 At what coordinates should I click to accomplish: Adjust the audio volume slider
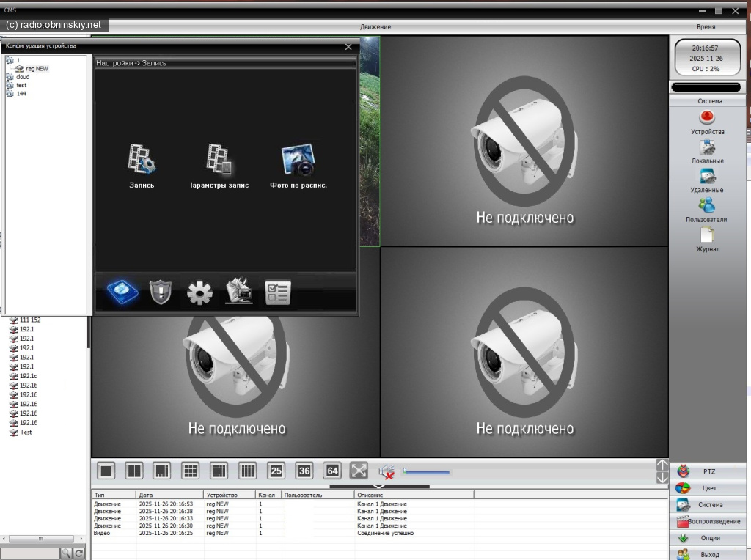[427, 472]
